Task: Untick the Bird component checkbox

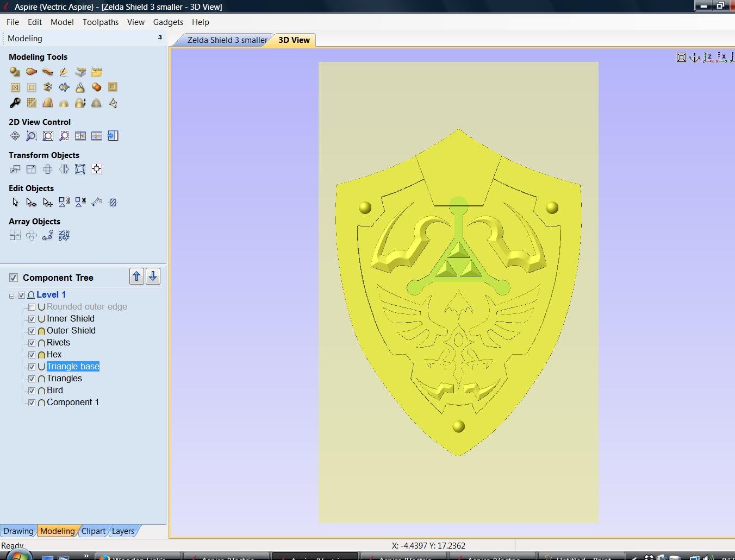Action: tap(32, 391)
